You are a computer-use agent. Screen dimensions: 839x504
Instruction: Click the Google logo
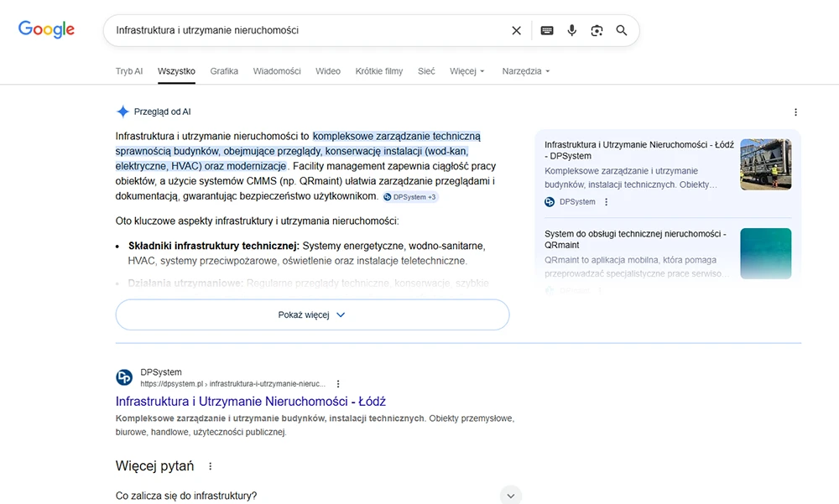coord(47,29)
